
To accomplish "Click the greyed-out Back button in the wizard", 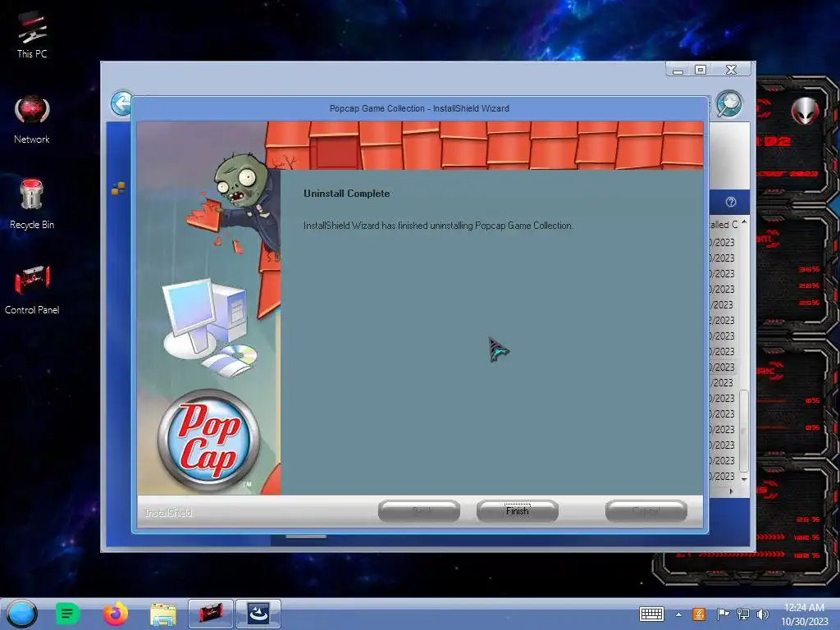I will [x=419, y=510].
